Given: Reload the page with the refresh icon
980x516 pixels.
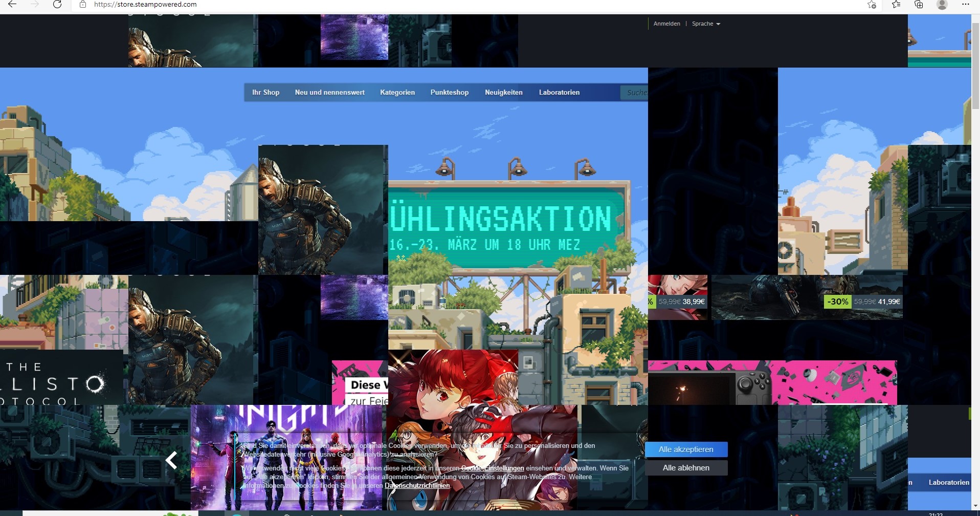Looking at the screenshot, I should 57,4.
